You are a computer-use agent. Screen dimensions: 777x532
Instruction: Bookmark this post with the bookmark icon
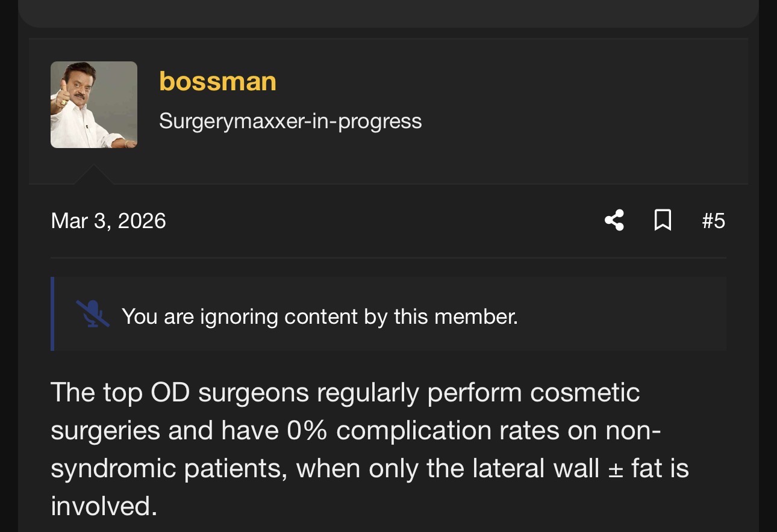coord(663,220)
